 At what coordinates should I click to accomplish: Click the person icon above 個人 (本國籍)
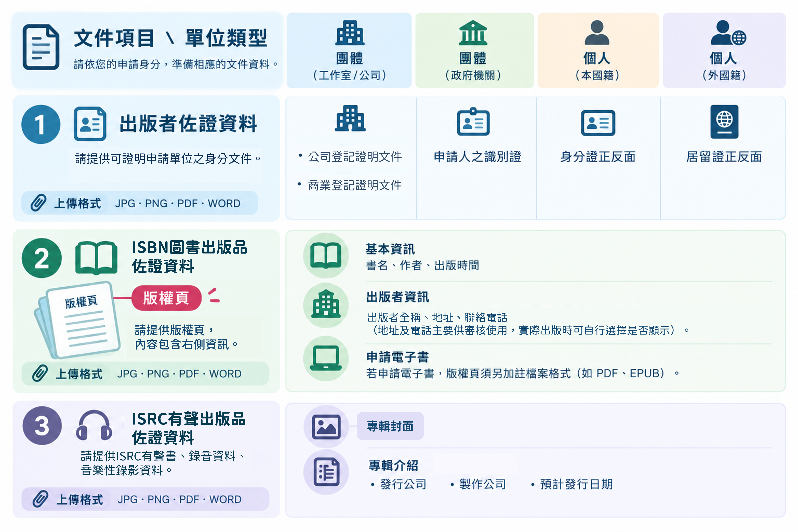tap(597, 33)
